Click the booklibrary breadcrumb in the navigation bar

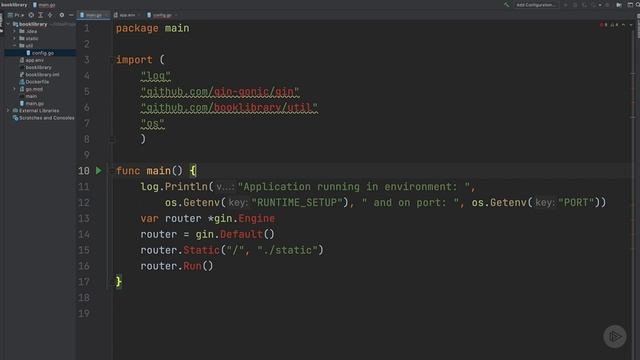(x=14, y=5)
